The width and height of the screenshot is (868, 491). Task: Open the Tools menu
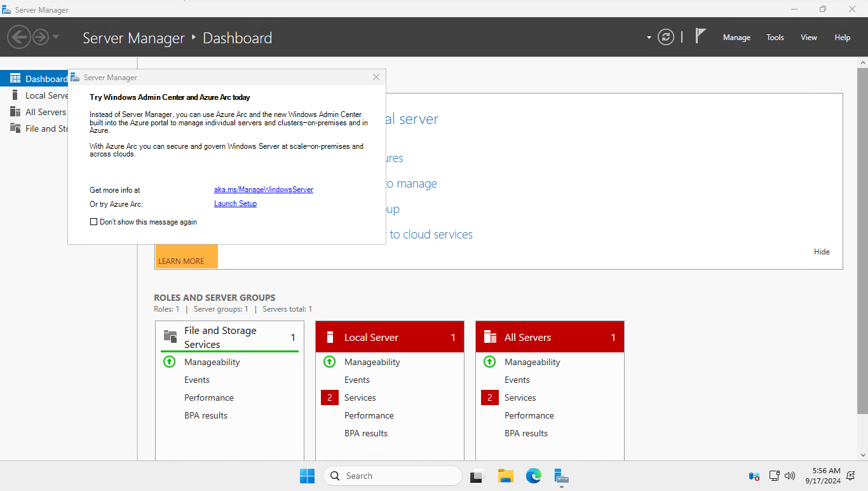[x=775, y=38]
